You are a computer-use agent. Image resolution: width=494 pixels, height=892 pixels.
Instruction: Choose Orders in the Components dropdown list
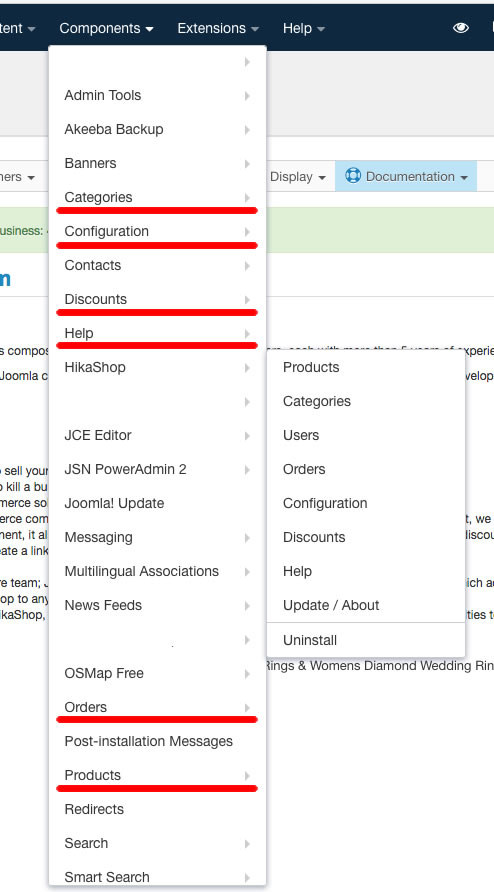[x=157, y=708]
